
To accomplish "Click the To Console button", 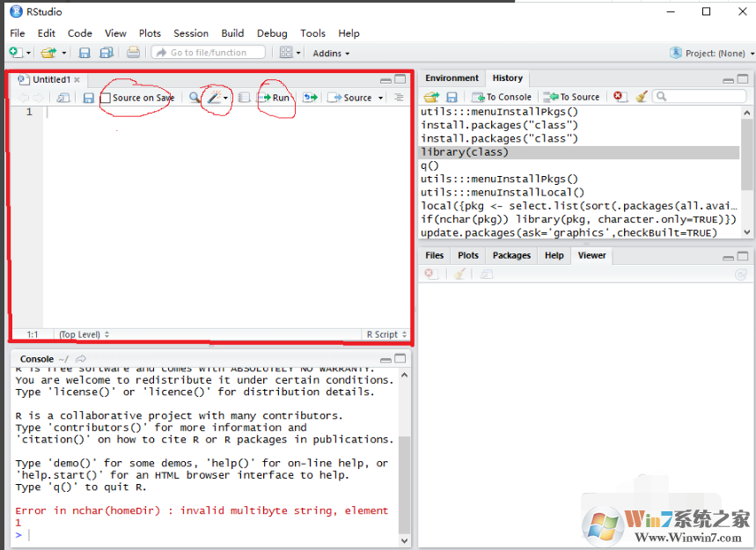I will coord(502,97).
